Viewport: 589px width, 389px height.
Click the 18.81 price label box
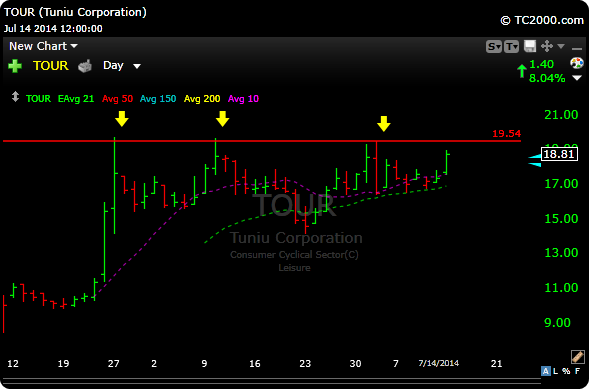[x=559, y=154]
